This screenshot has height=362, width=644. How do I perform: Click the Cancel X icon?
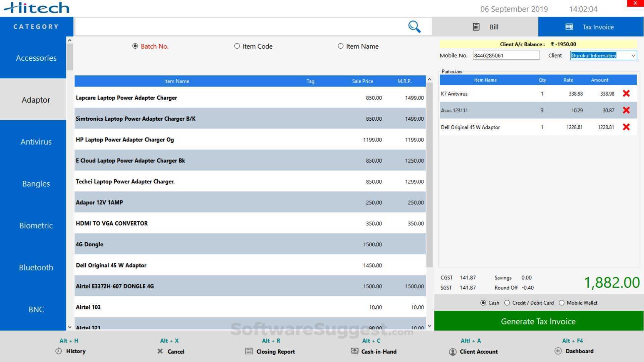click(x=160, y=351)
